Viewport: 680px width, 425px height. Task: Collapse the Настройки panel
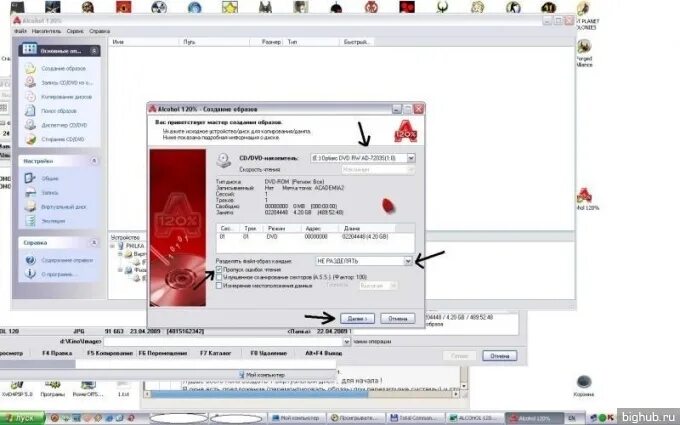[x=94, y=161]
